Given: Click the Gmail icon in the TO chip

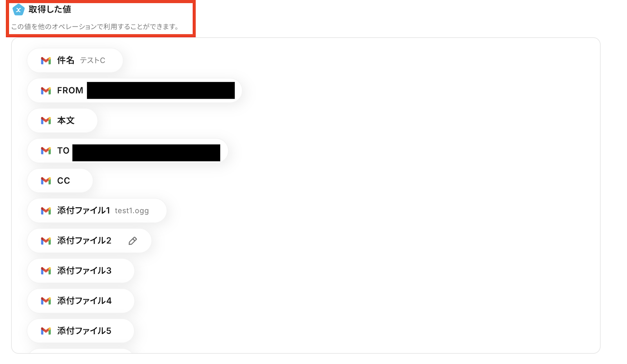Looking at the screenshot, I should point(46,150).
